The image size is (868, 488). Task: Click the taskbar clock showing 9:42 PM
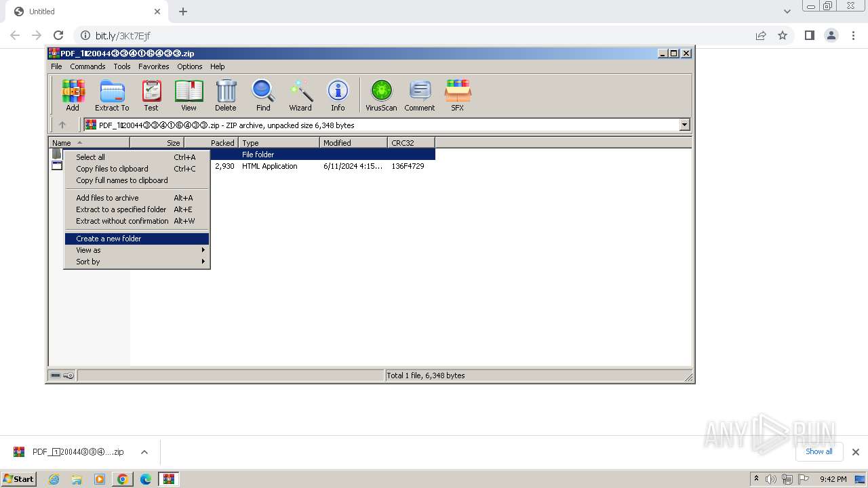click(x=833, y=479)
